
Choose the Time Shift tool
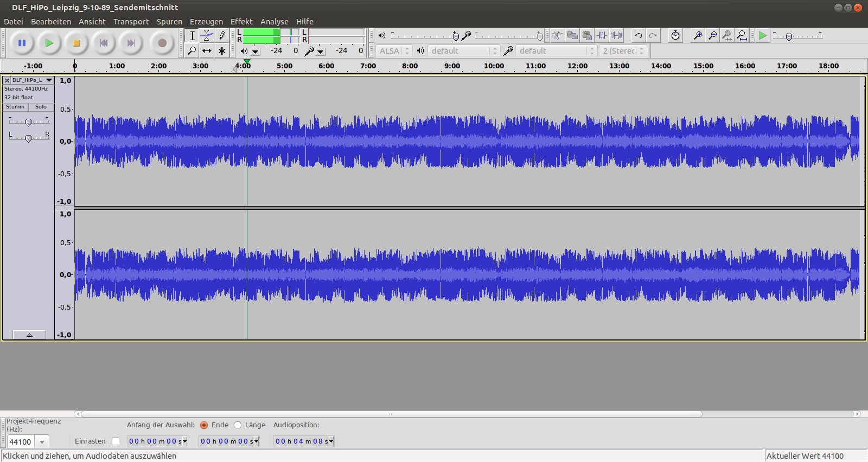click(x=207, y=51)
